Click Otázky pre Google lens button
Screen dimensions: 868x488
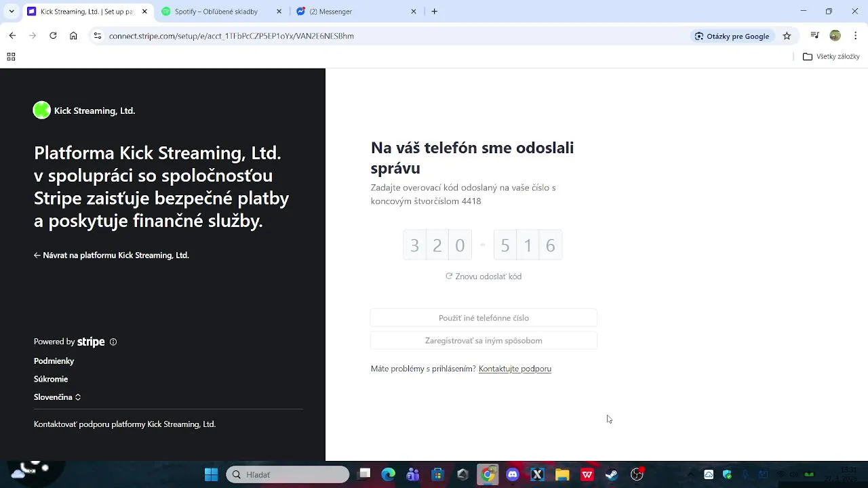click(x=732, y=36)
